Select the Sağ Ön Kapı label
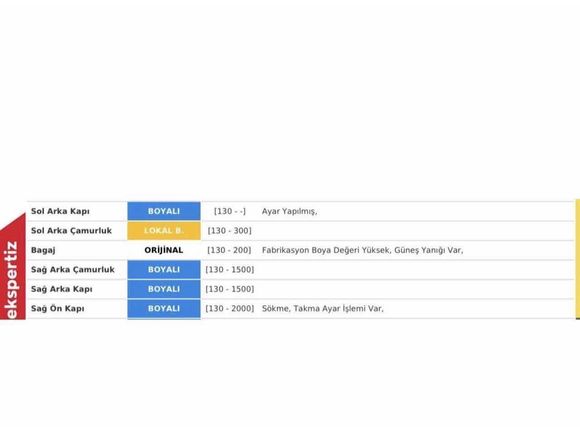580x435 pixels. click(x=58, y=308)
